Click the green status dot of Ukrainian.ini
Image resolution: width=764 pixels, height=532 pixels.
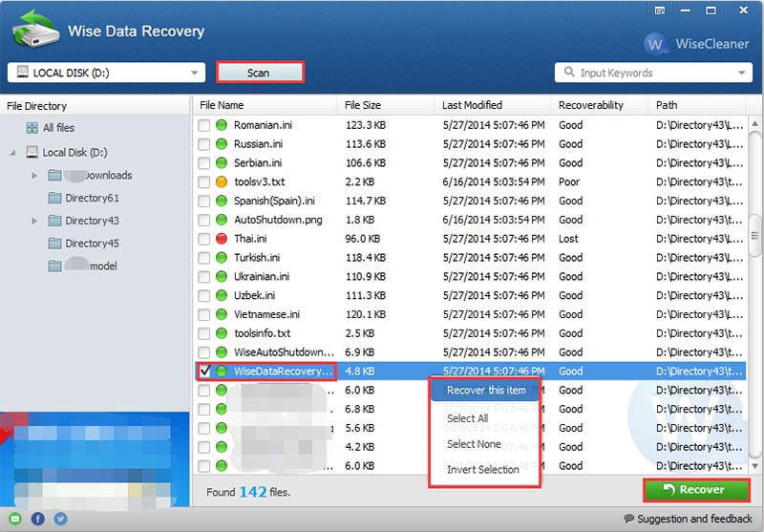222,277
